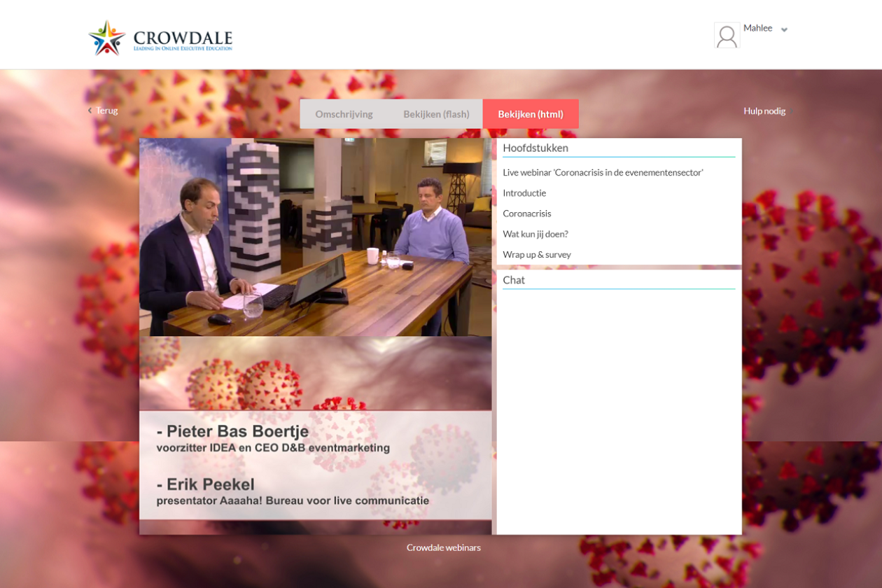
Task: Jump to chapter Live webinar 'Coronacrisis in de evenementensector'
Action: pyautogui.click(x=603, y=172)
